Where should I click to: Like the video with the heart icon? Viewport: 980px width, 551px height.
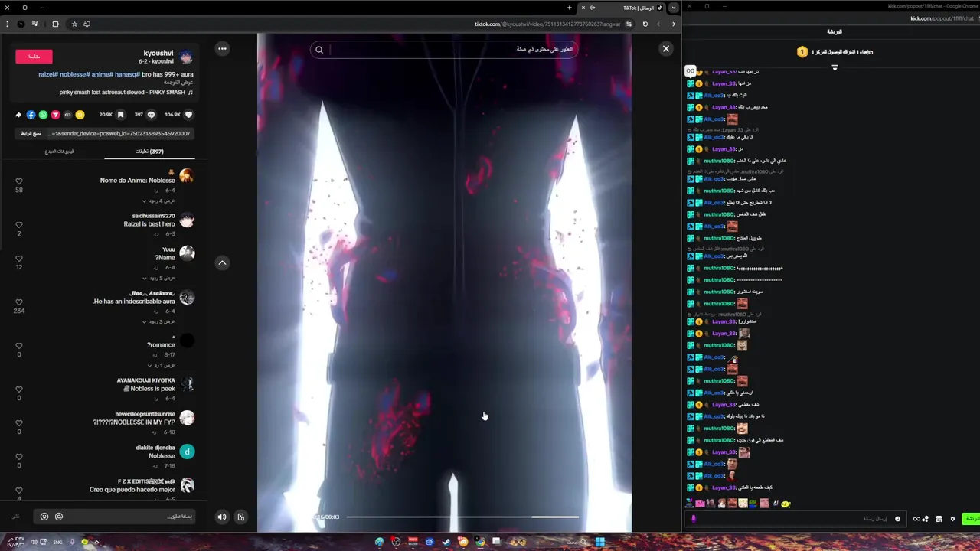189,115
